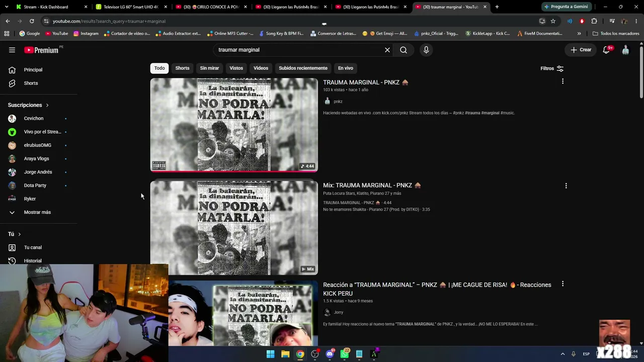This screenshot has width=644, height=362.
Task: Select the Todo filter chip
Action: [159, 68]
